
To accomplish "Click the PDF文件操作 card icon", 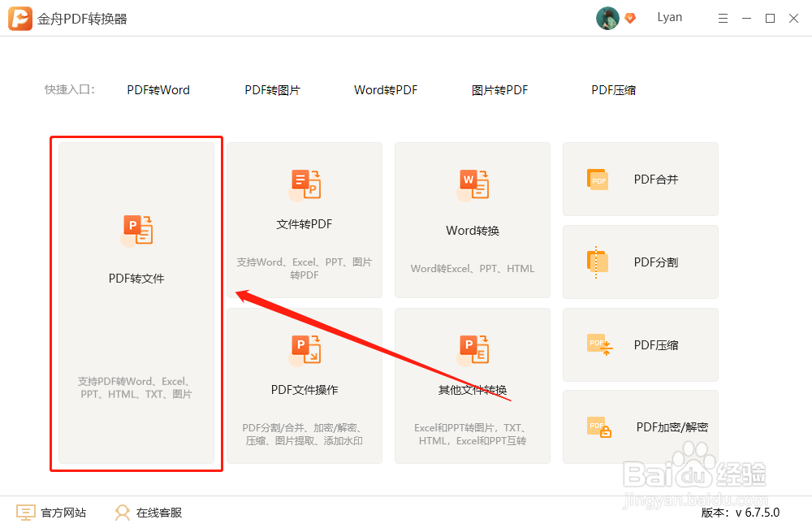I will pyautogui.click(x=305, y=350).
